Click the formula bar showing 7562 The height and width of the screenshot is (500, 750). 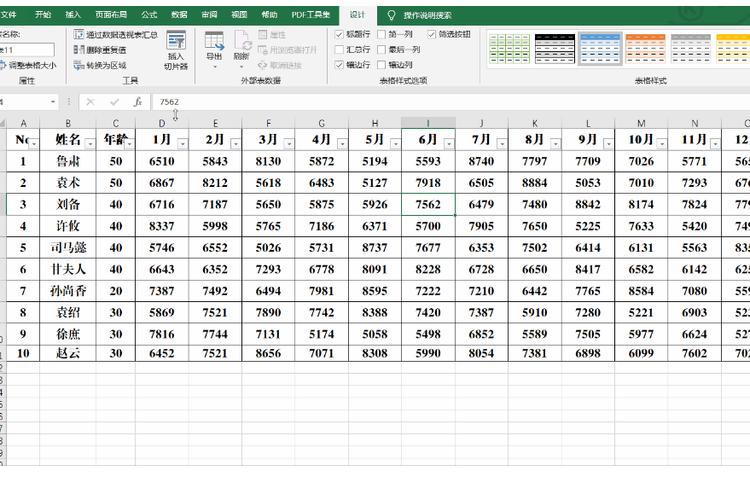450,102
